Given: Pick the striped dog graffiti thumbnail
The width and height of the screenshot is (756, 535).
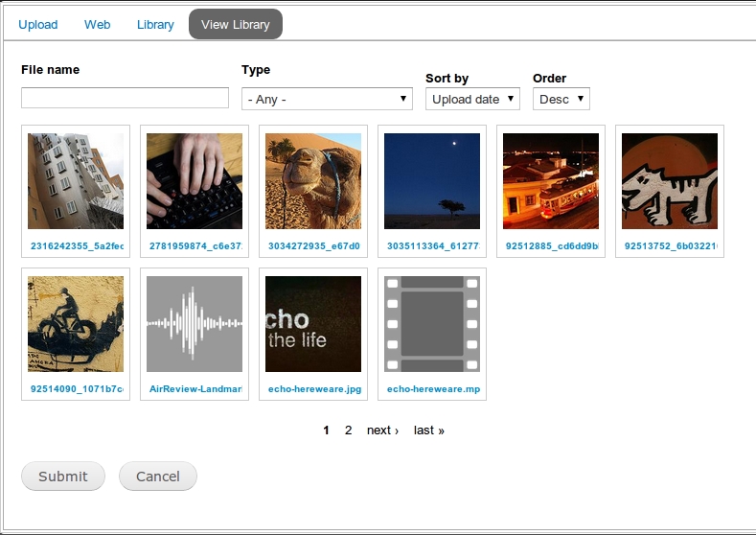Looking at the screenshot, I should 670,181.
